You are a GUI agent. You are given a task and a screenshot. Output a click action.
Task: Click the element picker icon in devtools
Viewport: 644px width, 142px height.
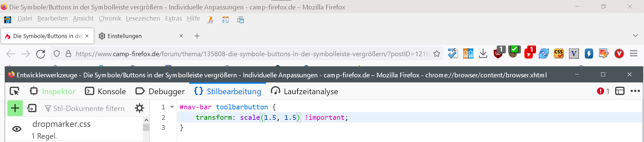14,91
